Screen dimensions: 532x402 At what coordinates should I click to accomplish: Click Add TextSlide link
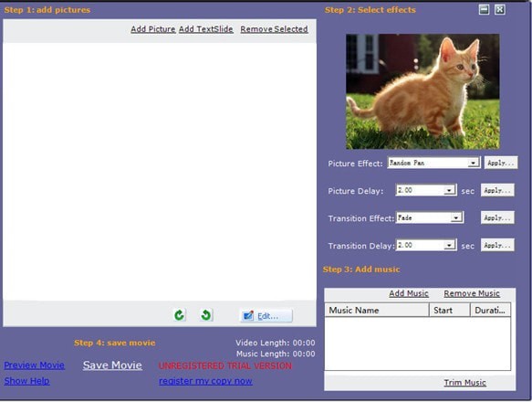pos(206,29)
